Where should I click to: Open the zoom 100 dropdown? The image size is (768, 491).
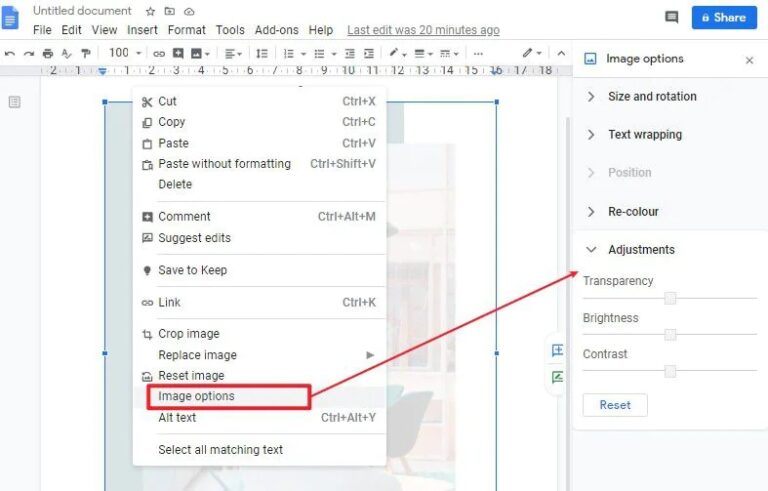(x=125, y=53)
